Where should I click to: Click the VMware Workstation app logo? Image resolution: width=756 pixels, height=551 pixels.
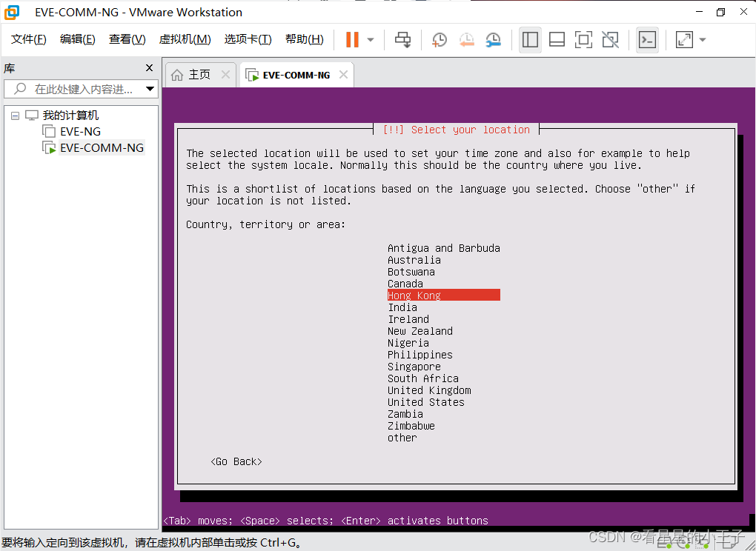pos(12,12)
